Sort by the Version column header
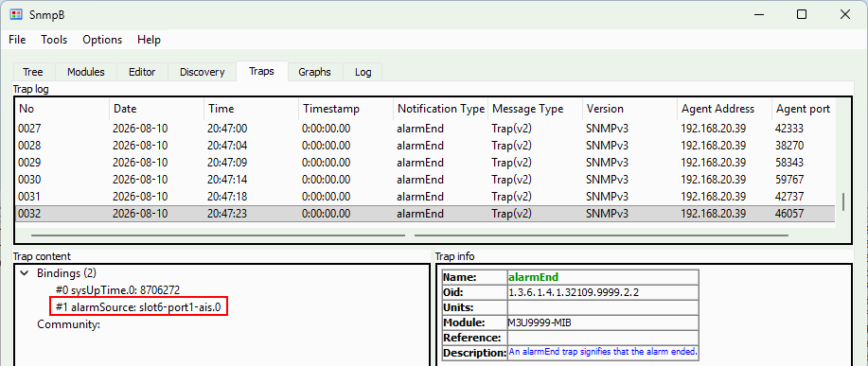The width and height of the screenshot is (868, 366). click(630, 109)
